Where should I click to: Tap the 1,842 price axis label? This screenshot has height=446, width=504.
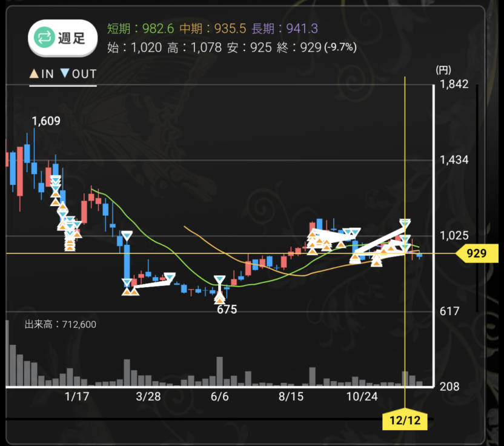[x=454, y=84]
